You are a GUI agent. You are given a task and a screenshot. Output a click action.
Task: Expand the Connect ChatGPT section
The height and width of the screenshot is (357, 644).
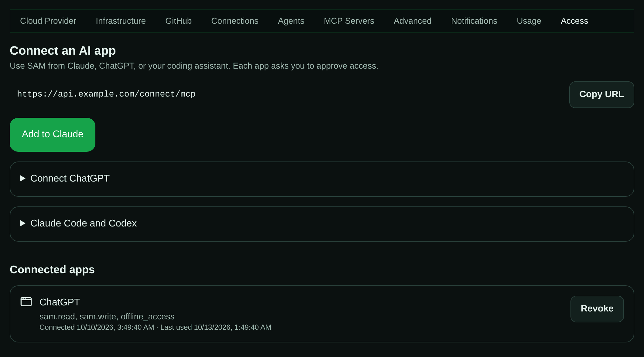[322, 179]
